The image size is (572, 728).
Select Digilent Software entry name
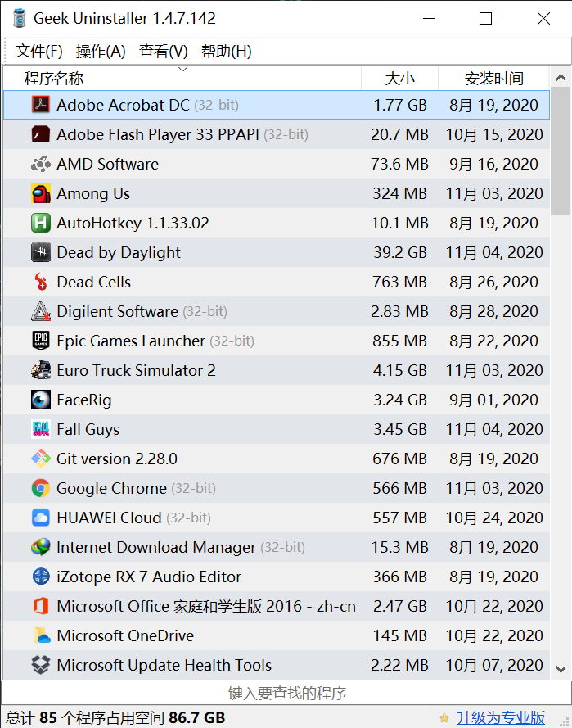117,311
